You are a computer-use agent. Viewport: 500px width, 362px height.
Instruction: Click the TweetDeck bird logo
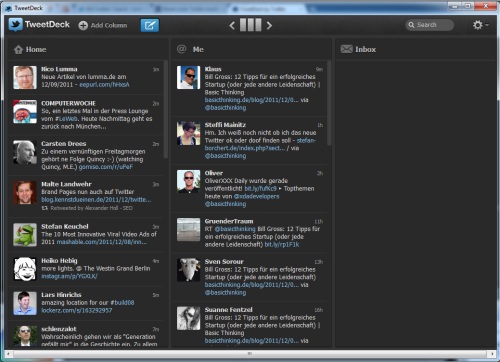point(16,25)
